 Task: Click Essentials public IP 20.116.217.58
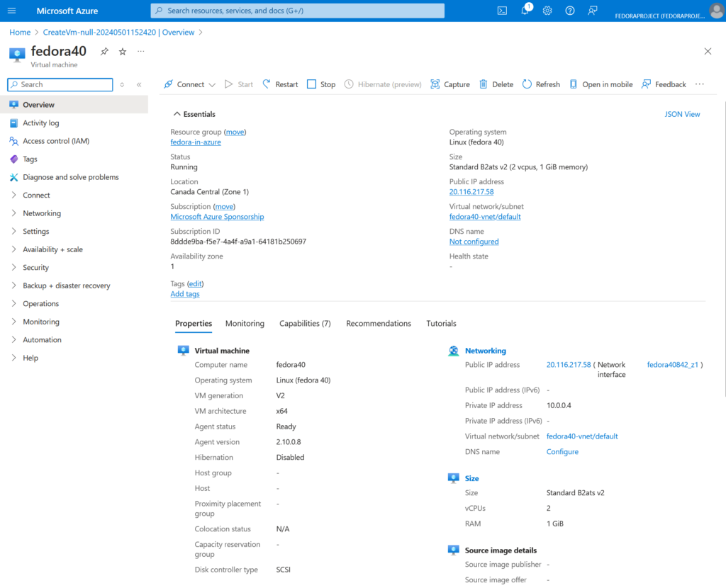[471, 191]
